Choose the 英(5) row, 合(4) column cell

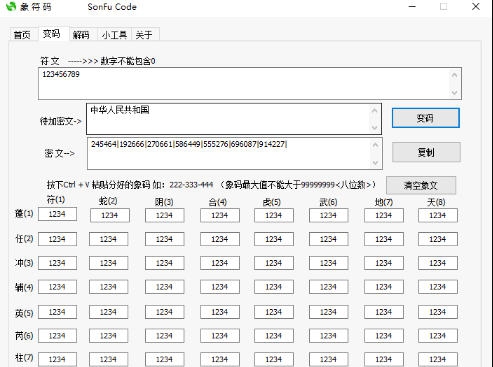coord(220,312)
